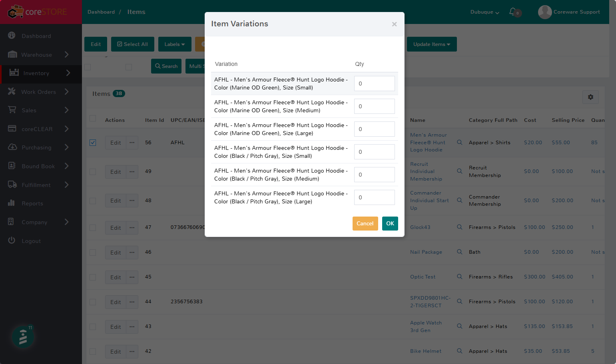Click the Inventory sidebar icon
Screen dimensions: 616x364
tap(14, 72)
